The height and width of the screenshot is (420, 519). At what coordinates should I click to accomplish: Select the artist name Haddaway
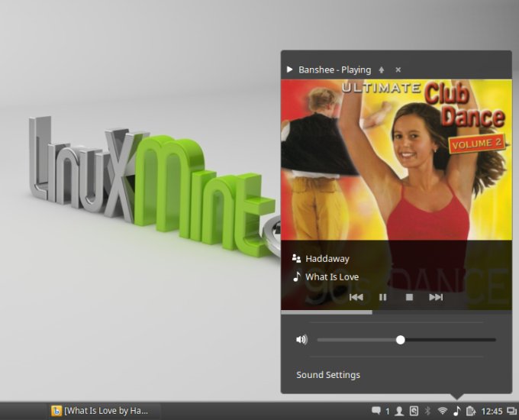coord(327,259)
